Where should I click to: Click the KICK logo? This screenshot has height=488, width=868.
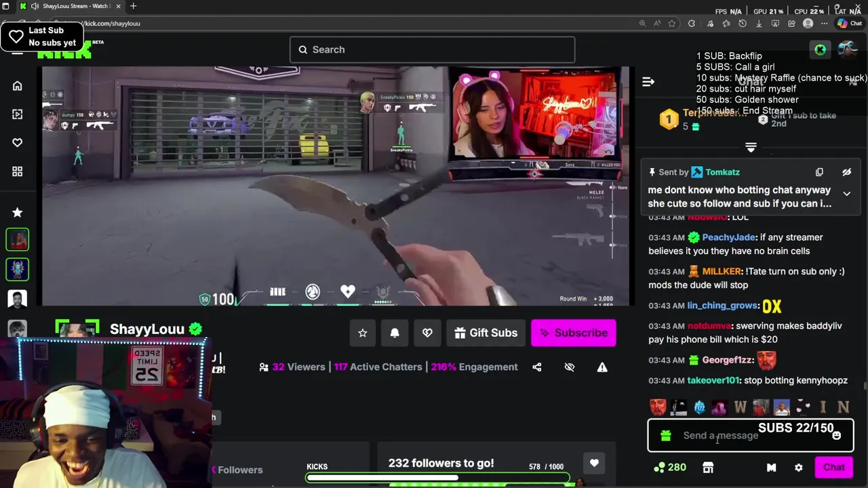tap(63, 52)
